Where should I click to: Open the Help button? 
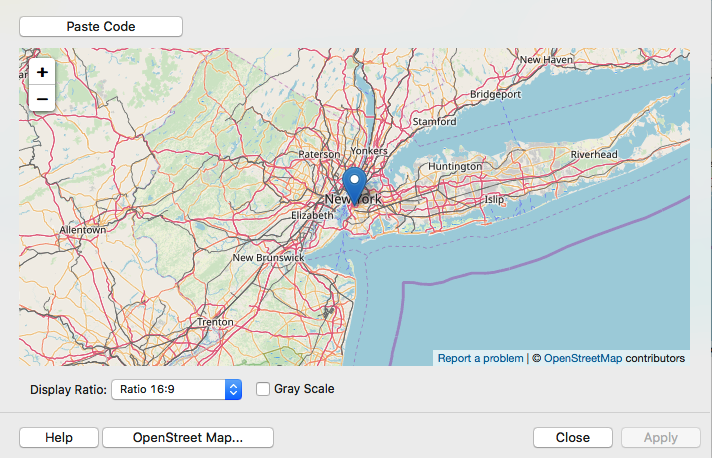pyautogui.click(x=59, y=437)
